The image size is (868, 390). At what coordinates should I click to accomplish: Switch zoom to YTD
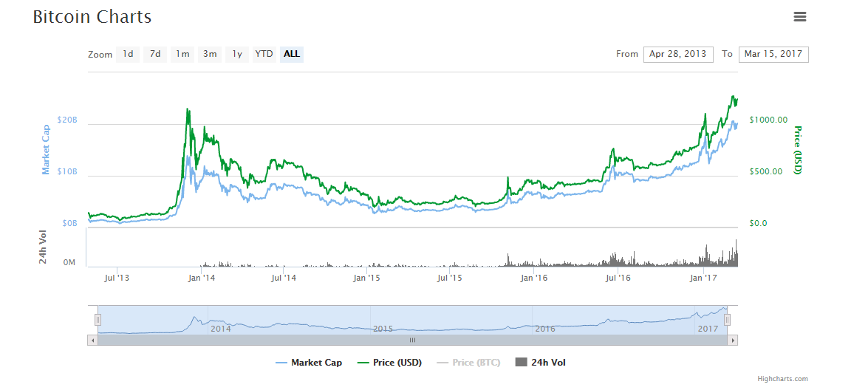pyautogui.click(x=264, y=54)
